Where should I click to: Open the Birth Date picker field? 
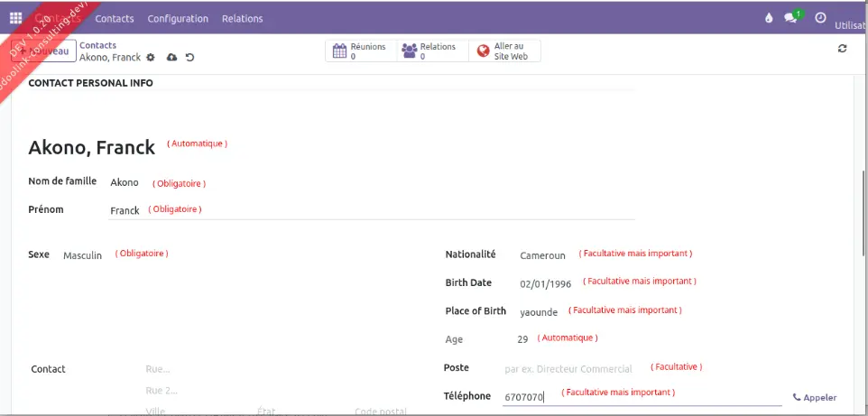click(x=546, y=283)
